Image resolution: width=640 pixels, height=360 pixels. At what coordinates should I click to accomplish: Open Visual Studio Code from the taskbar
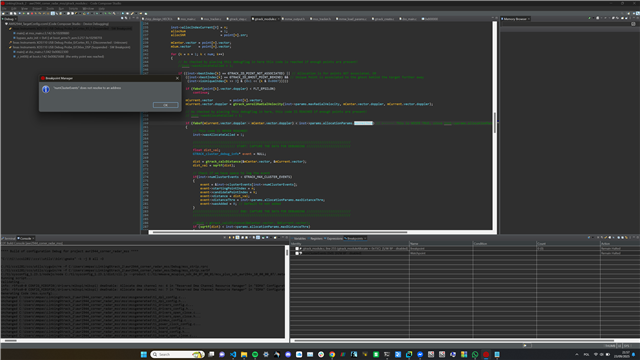click(x=233, y=354)
